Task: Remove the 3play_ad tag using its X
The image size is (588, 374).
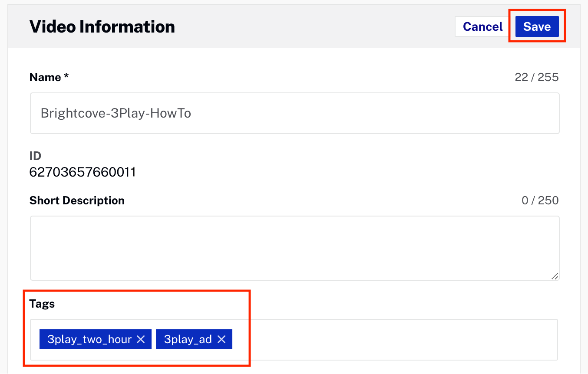Action: 221,339
